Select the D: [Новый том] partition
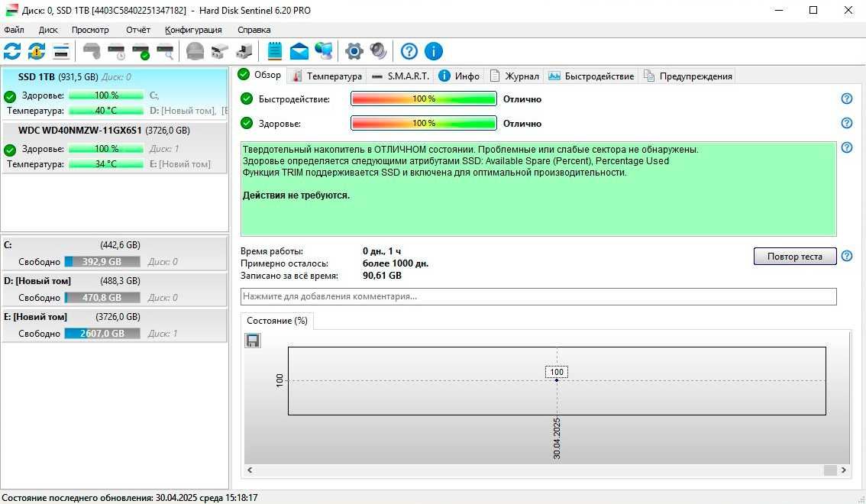Screen dimensions: 866x504 pyautogui.click(x=115, y=289)
